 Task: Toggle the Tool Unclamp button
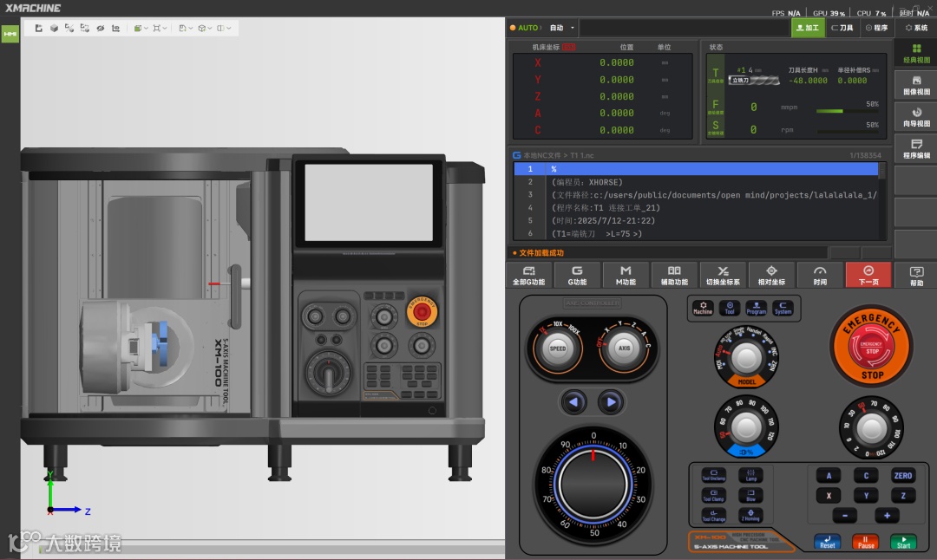pos(713,475)
